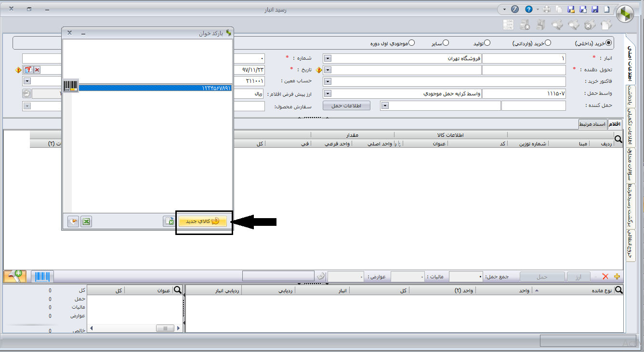
Task: Click the printer icon in top toolbar
Action: [x=547, y=9]
